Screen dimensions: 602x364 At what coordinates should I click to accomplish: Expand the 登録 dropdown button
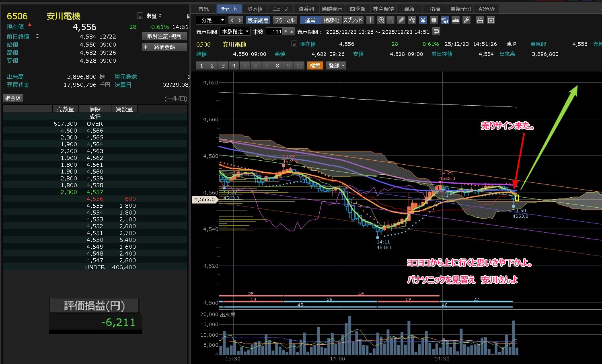click(337, 65)
